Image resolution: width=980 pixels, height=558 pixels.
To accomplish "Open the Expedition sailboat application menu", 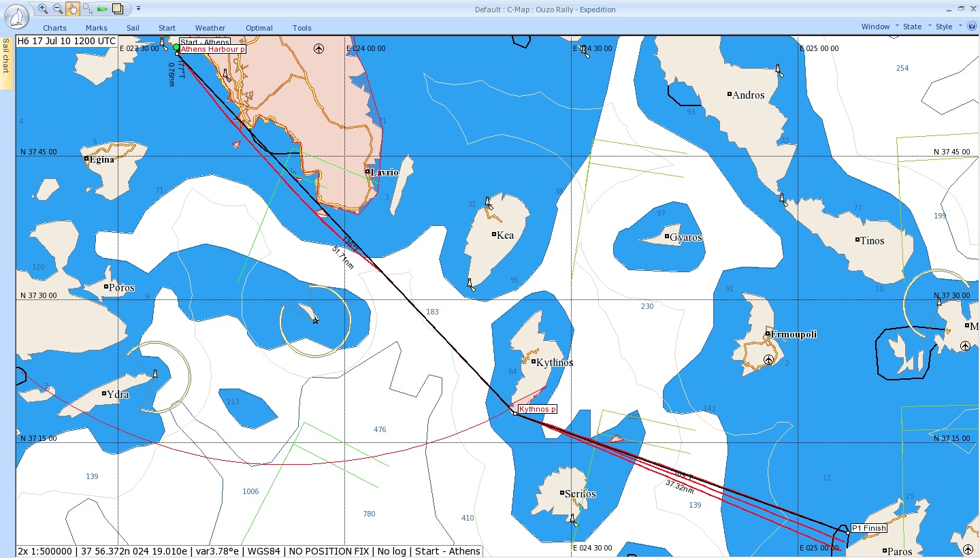I will click(16, 16).
